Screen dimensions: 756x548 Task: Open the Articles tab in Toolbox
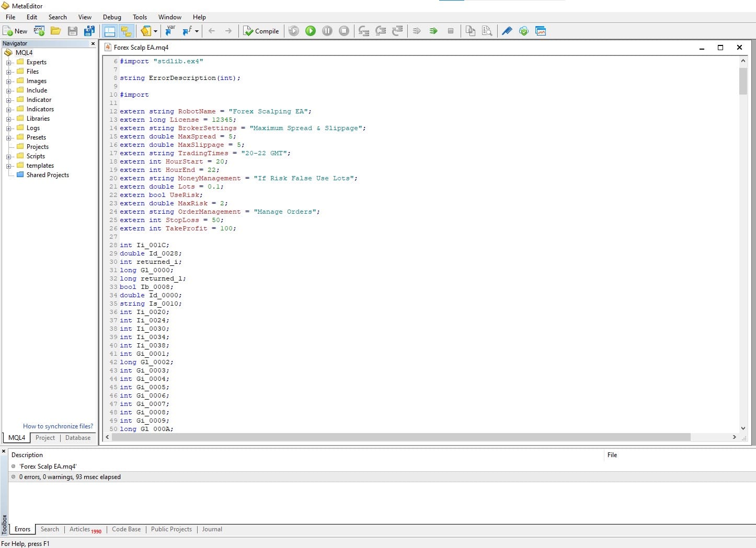click(x=85, y=529)
